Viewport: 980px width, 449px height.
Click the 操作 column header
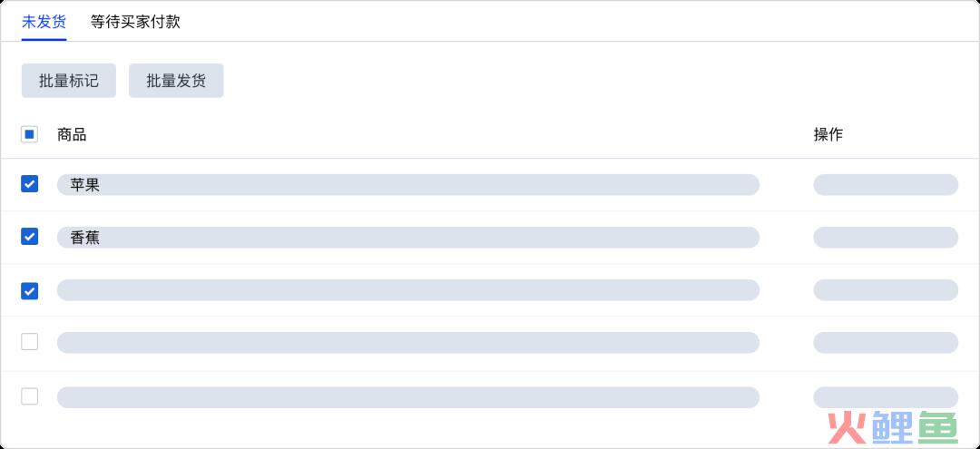click(828, 134)
